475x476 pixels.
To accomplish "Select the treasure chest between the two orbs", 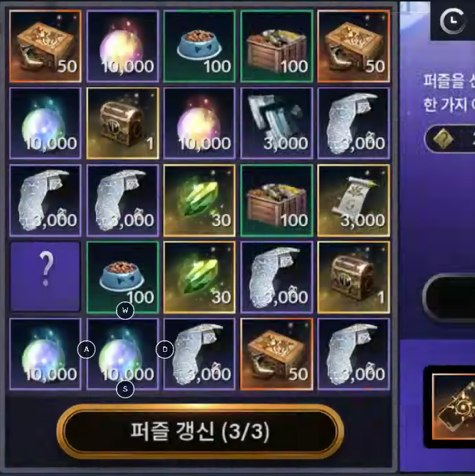I will (x=123, y=123).
